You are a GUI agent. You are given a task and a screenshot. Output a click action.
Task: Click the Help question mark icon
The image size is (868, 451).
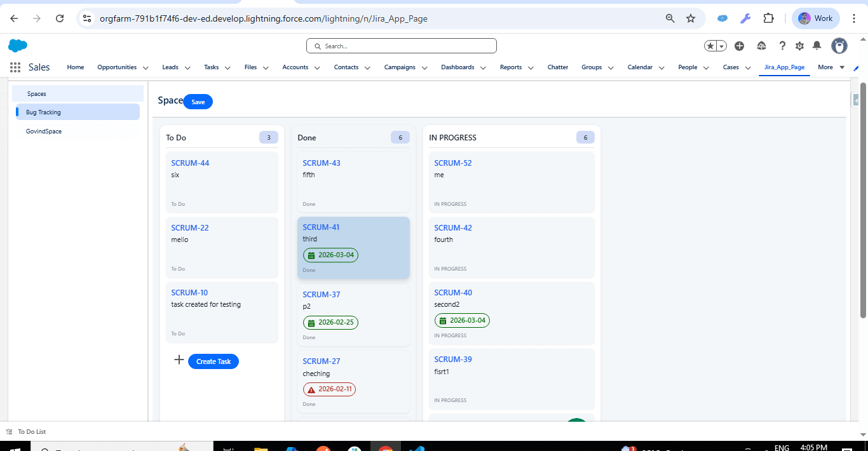point(782,46)
